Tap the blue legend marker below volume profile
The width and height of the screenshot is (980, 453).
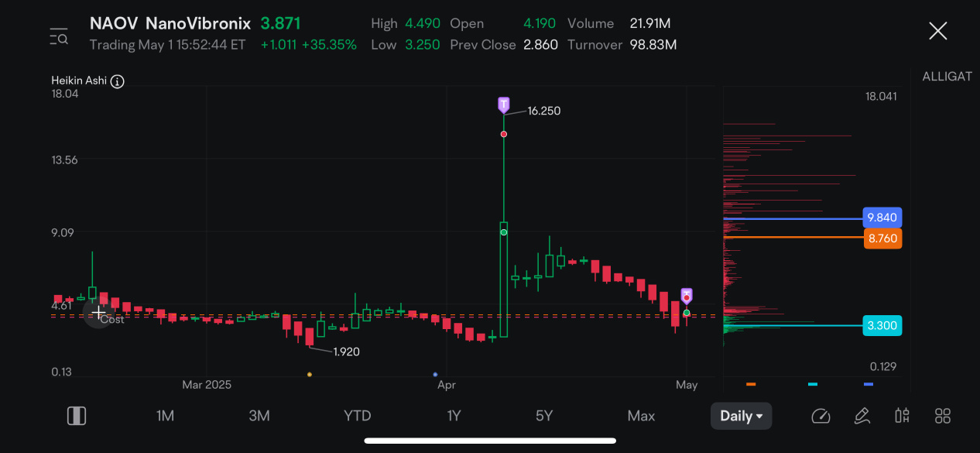click(869, 384)
